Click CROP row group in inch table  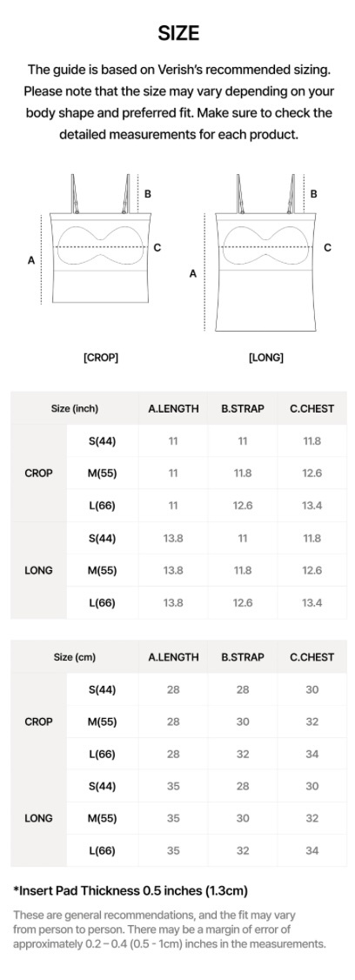pyautogui.click(x=39, y=473)
